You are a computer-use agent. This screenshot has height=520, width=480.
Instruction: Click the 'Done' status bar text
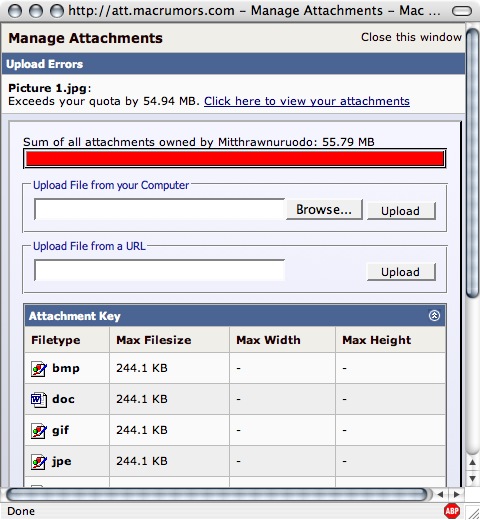(21, 511)
